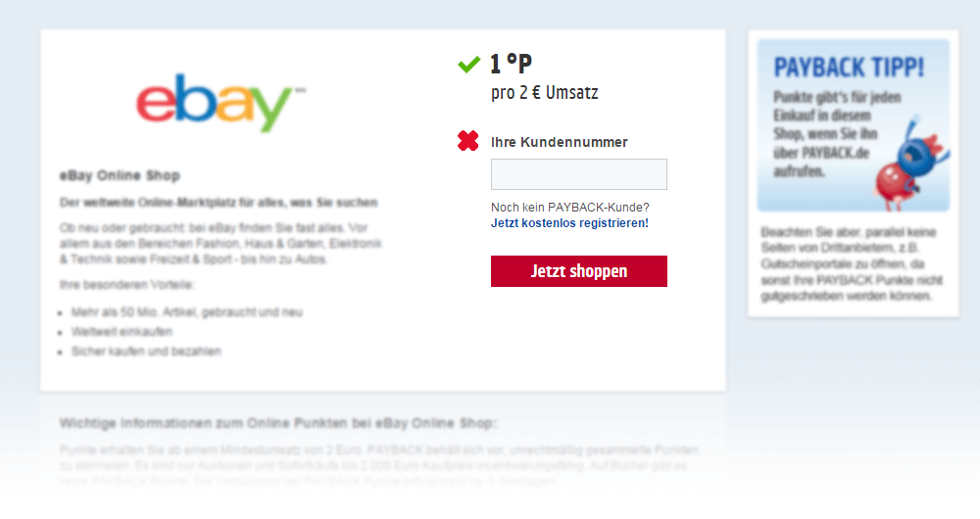
Task: Click the 'Ihre besonderen Vorteile' text
Action: (126, 285)
